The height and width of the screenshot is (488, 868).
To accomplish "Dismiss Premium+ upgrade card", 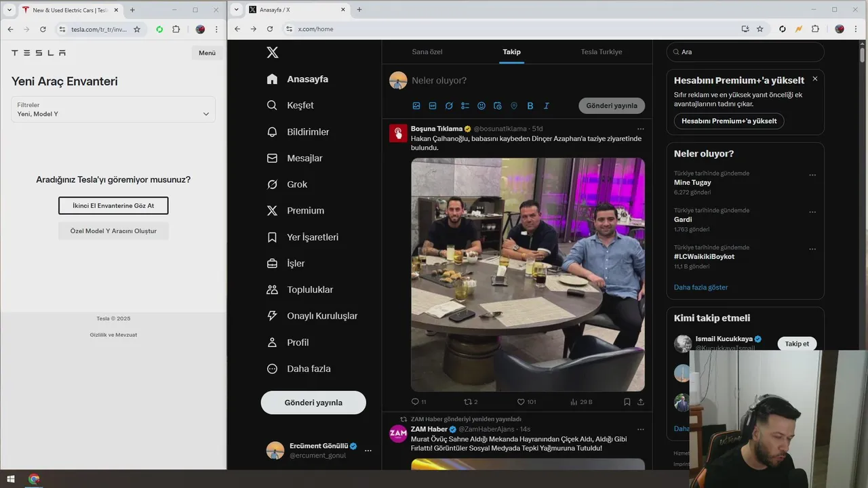I will click(815, 79).
